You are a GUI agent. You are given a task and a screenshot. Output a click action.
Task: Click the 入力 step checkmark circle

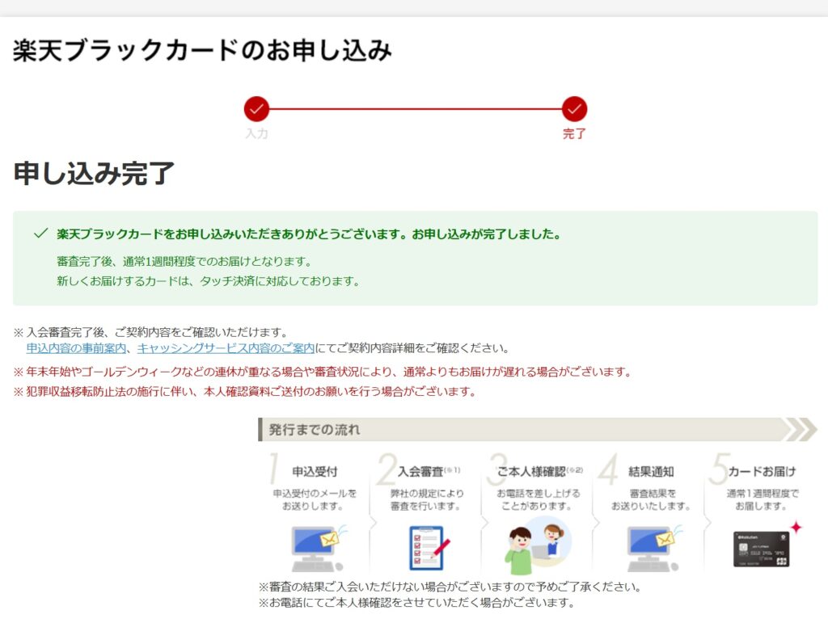tap(256, 109)
